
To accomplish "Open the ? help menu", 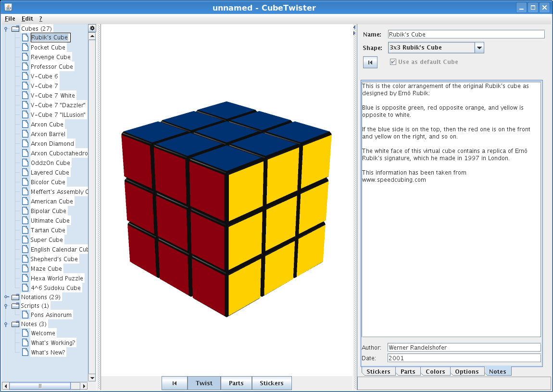I will 40,19.
